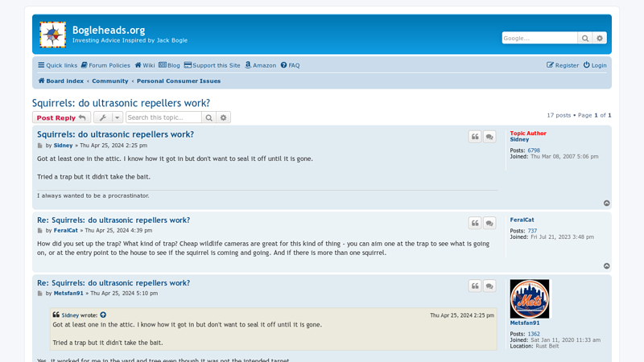Click the Bogleheads site logo
The image size is (644, 362).
tap(52, 35)
